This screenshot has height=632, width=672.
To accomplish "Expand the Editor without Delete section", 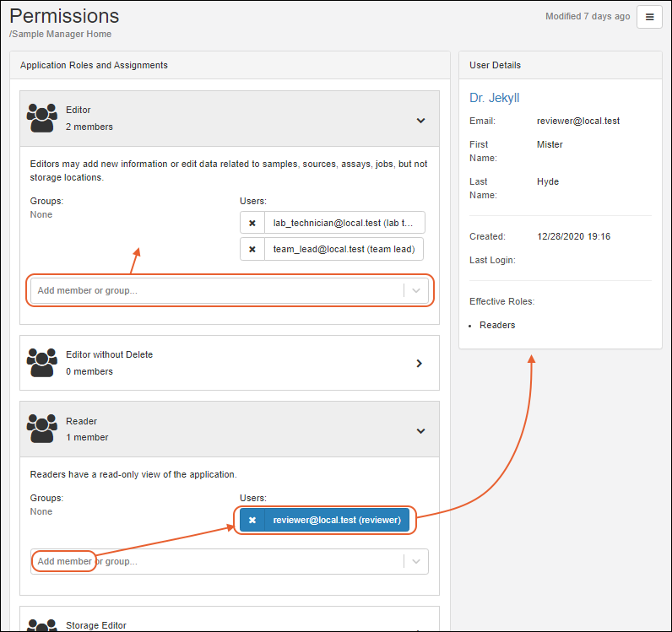I will click(x=420, y=364).
